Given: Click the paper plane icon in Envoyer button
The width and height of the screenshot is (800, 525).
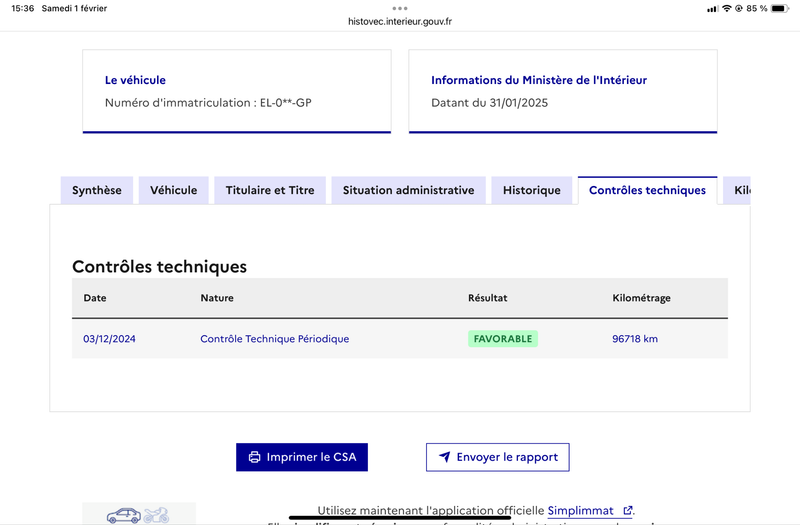Looking at the screenshot, I should point(444,457).
